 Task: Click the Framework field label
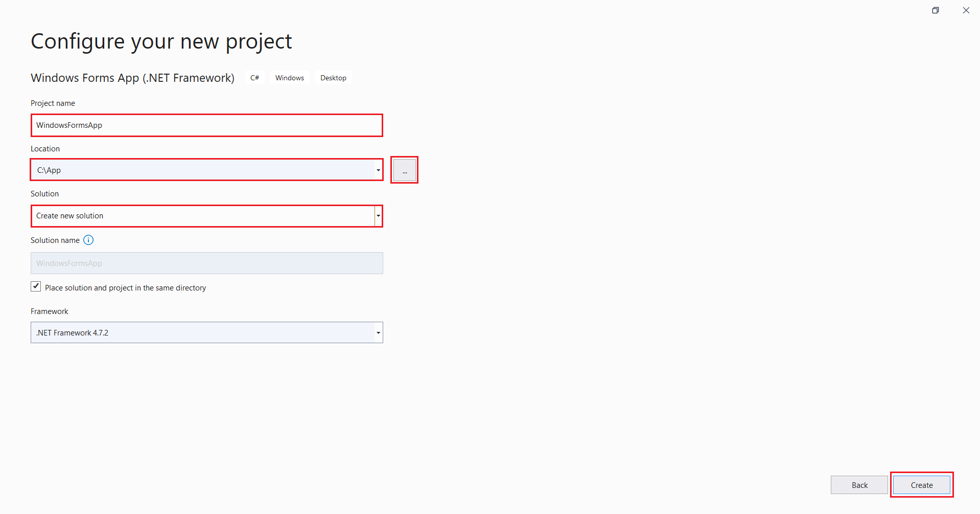coord(49,311)
